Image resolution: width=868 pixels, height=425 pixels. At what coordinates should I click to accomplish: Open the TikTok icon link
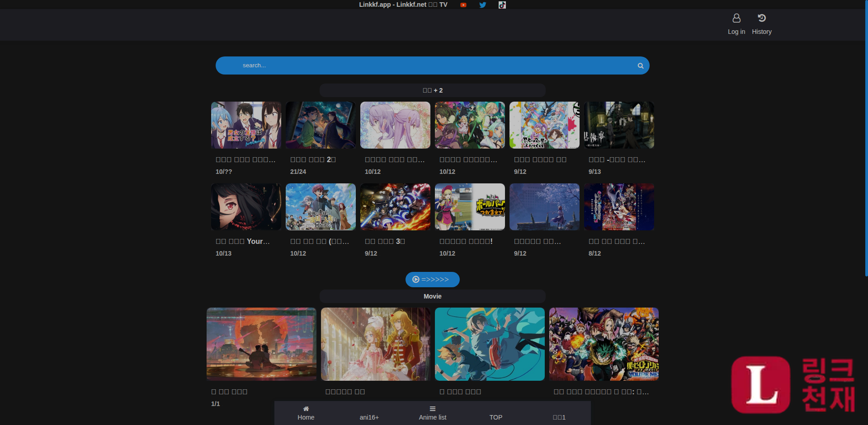click(x=502, y=5)
